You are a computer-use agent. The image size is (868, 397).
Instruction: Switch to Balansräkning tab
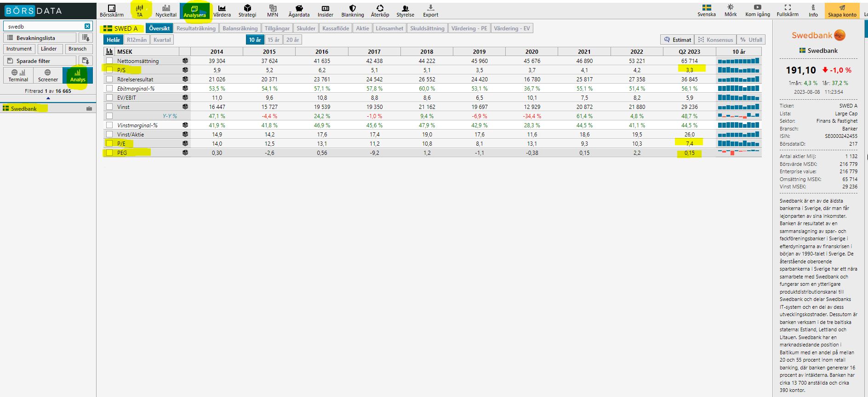coord(240,28)
